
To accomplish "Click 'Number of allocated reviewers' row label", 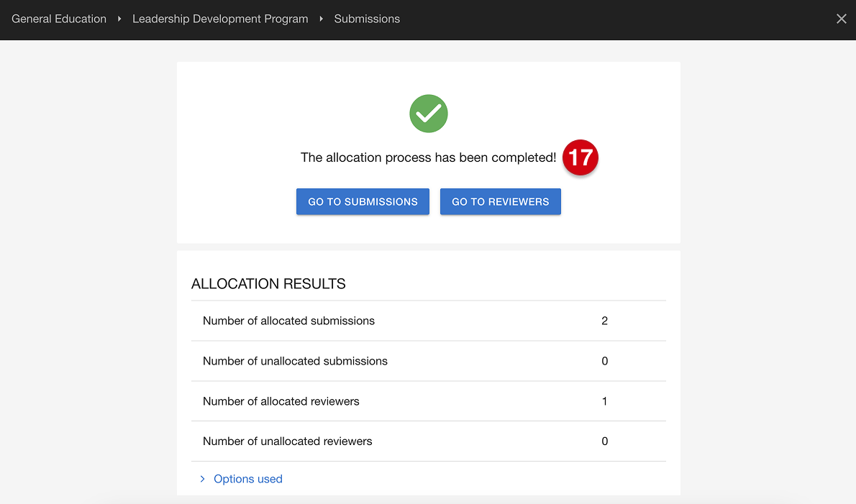I will click(x=281, y=401).
